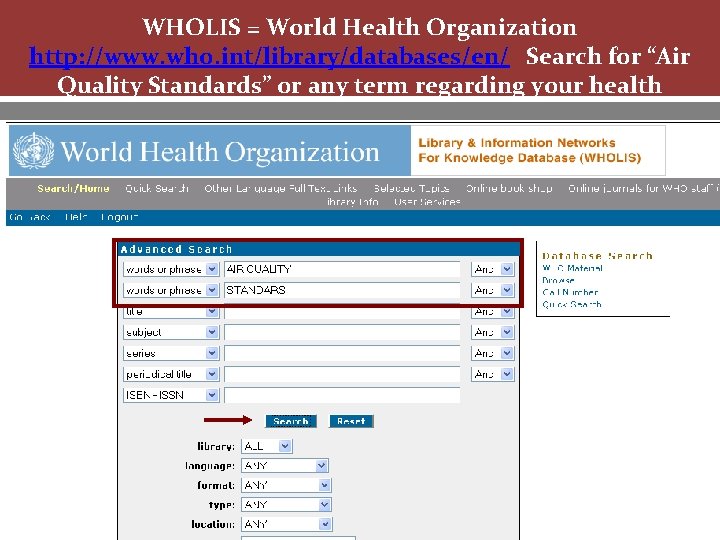Screen dimensions: 720x540
Task: Expand the location ANY dropdown
Action: click(x=286, y=524)
